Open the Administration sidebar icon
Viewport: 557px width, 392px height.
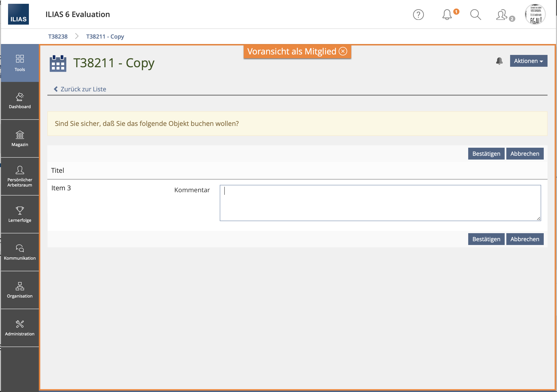click(20, 328)
